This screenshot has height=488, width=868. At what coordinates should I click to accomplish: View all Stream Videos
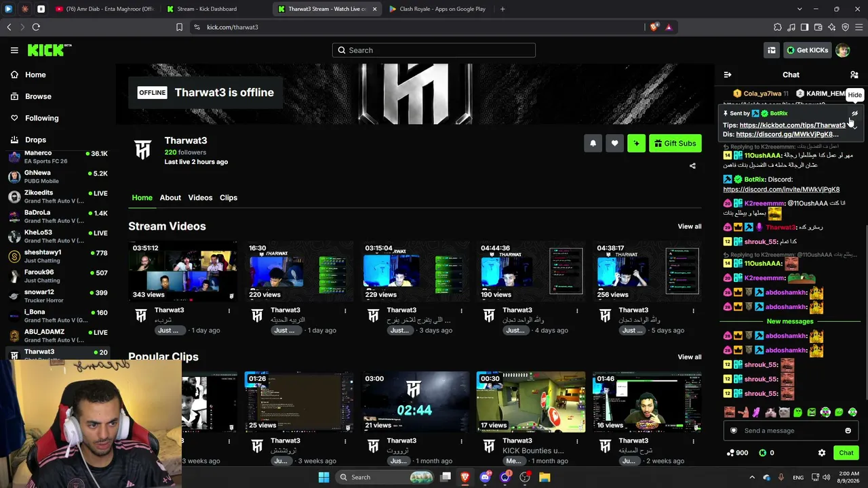690,226
